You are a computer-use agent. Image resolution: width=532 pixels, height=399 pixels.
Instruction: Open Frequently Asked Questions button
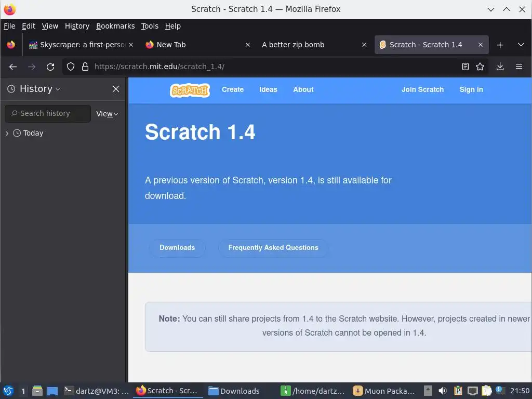point(273,248)
